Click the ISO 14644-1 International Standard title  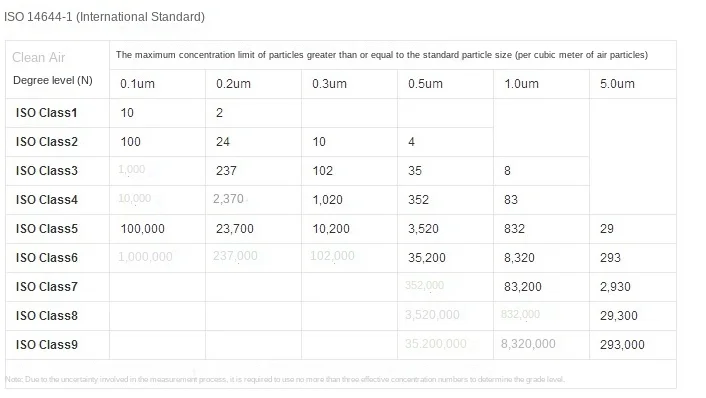pos(104,17)
